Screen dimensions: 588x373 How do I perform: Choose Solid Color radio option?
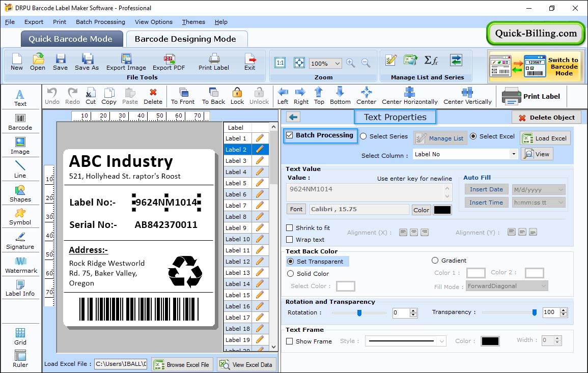tap(290, 274)
